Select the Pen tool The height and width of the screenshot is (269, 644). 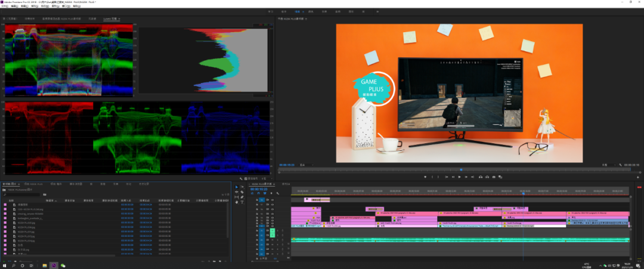(242, 197)
